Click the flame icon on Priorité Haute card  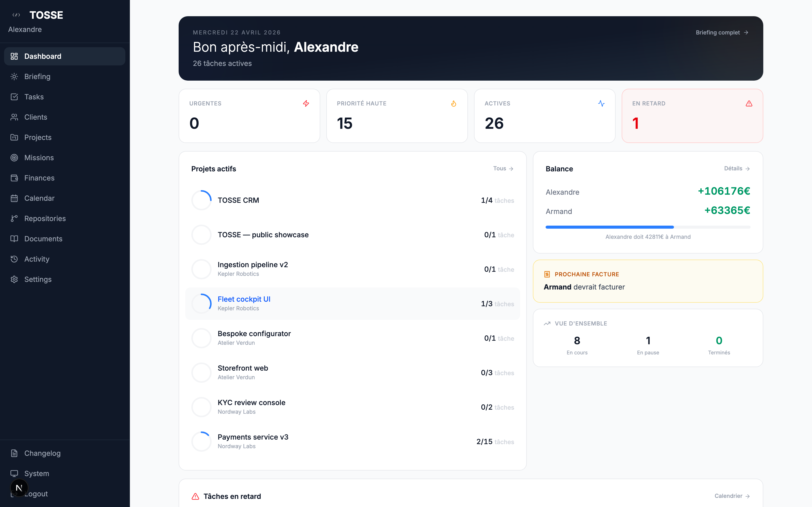[454, 103]
